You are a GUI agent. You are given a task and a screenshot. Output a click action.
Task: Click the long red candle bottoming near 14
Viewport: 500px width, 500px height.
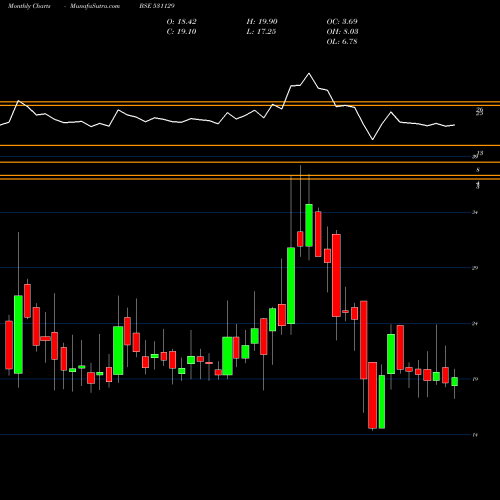point(372,395)
